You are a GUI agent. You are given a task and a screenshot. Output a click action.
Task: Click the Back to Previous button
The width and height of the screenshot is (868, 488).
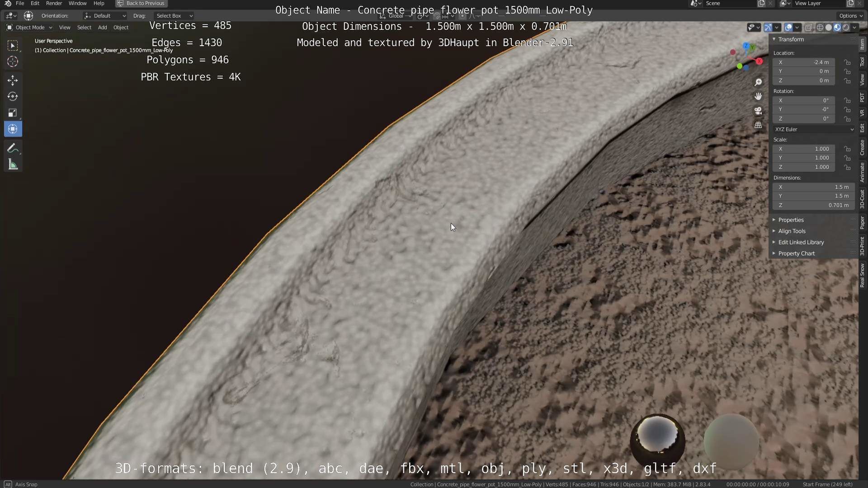[x=141, y=3]
